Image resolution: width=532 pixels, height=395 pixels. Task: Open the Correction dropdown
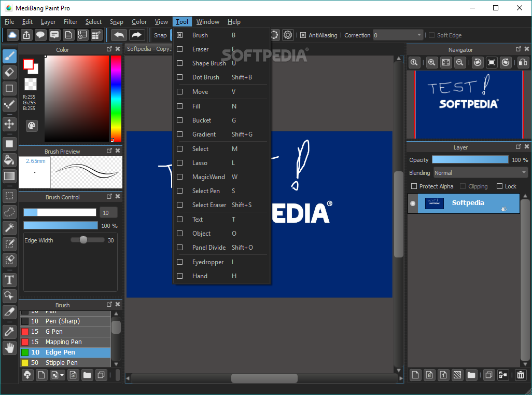click(398, 35)
